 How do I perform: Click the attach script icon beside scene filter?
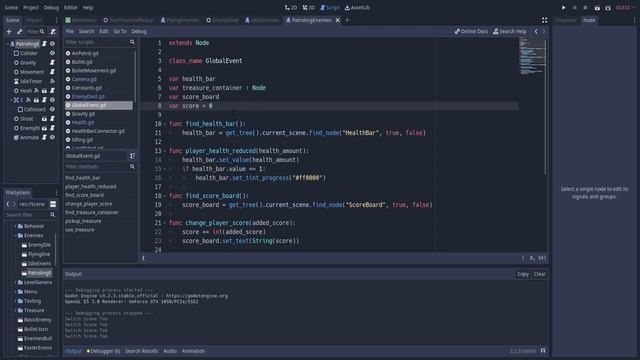(x=53, y=31)
